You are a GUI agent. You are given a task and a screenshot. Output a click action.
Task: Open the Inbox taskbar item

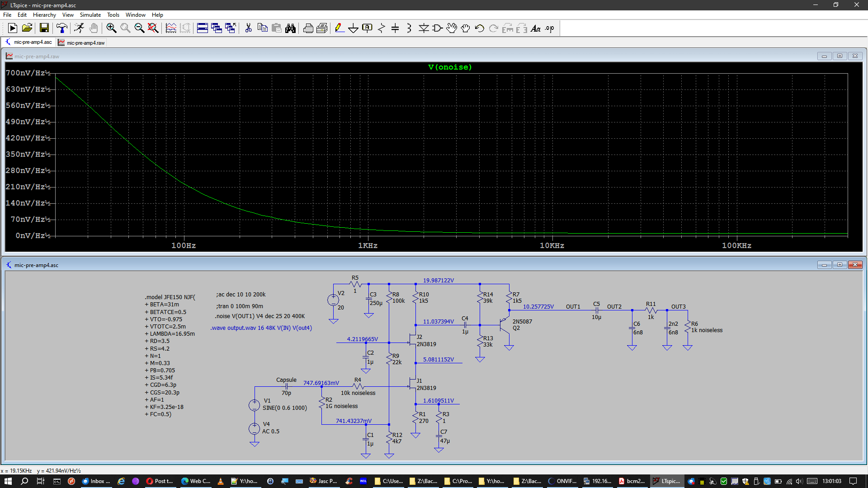96,481
